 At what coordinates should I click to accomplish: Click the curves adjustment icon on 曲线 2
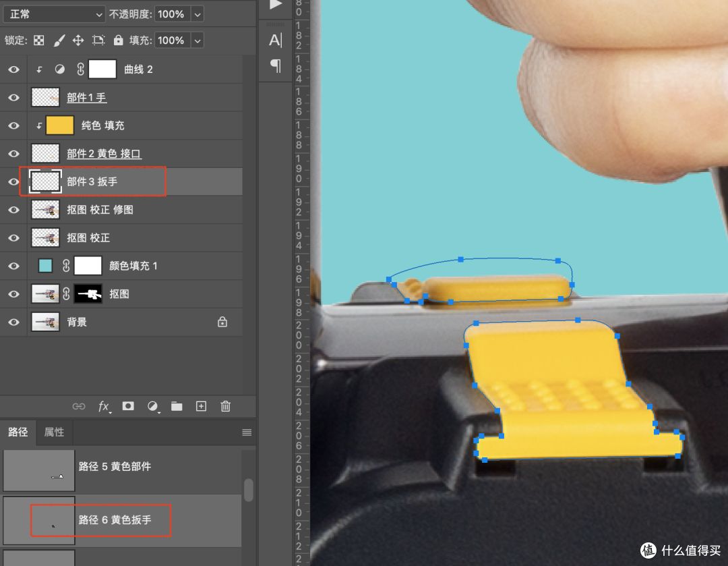pyautogui.click(x=60, y=69)
